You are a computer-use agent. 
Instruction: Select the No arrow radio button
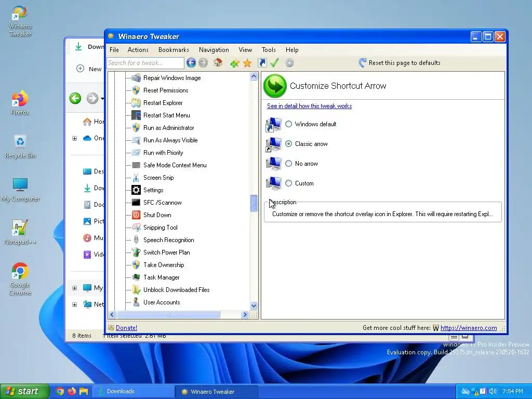click(288, 164)
